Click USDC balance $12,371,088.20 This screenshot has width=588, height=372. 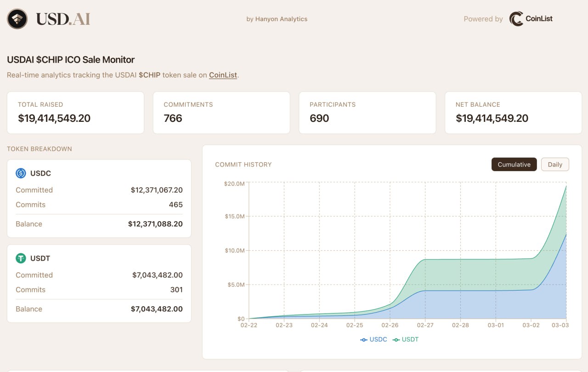pyautogui.click(x=155, y=224)
